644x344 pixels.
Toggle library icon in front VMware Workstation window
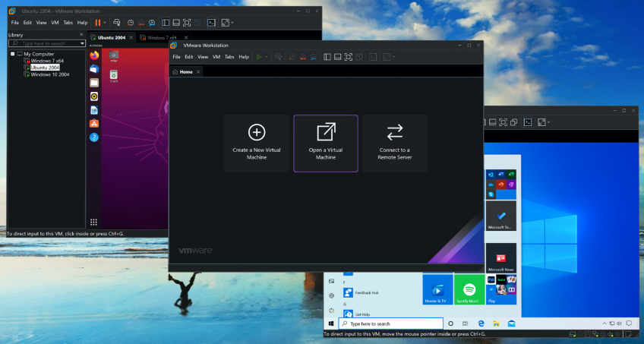[x=327, y=57]
